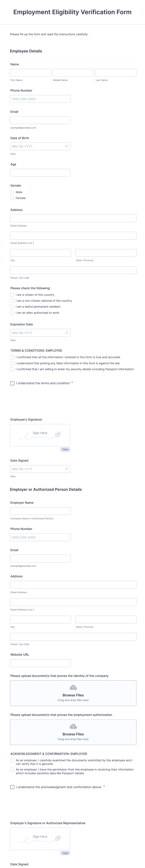Viewport: 145px width, 868px height.
Task: Click the First Name input field
Action: pyautogui.click(x=30, y=72)
